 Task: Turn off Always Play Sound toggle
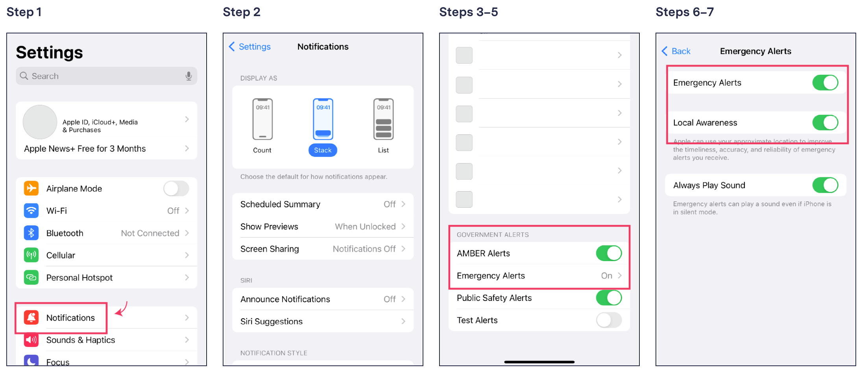[825, 185]
